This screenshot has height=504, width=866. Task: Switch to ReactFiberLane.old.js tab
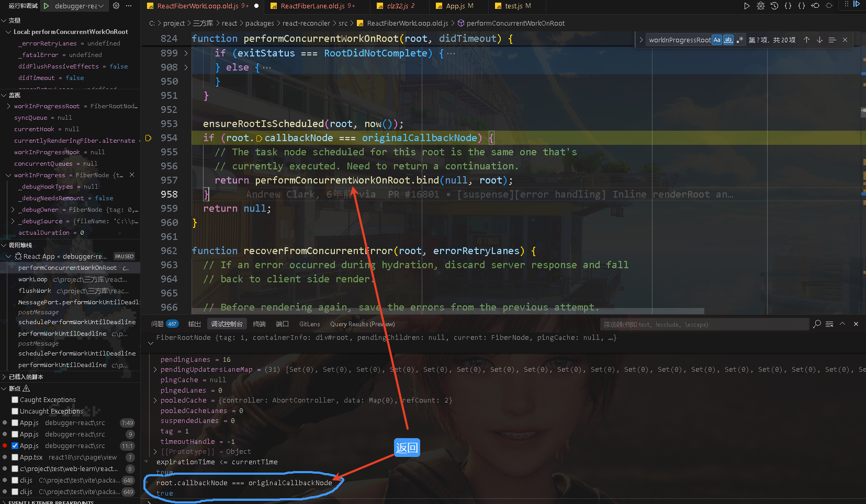(x=313, y=6)
